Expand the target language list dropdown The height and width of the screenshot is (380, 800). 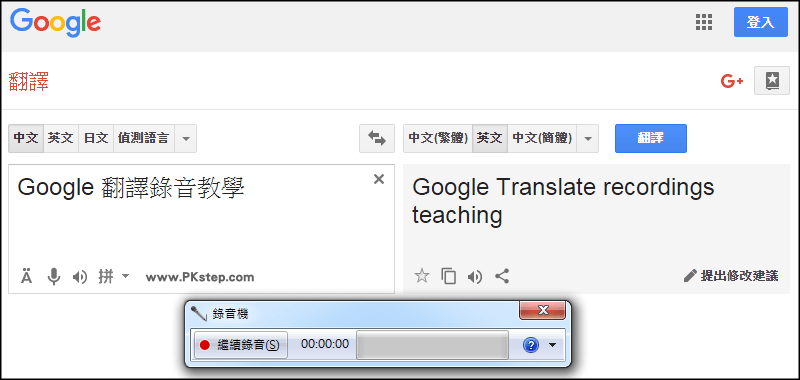click(588, 138)
